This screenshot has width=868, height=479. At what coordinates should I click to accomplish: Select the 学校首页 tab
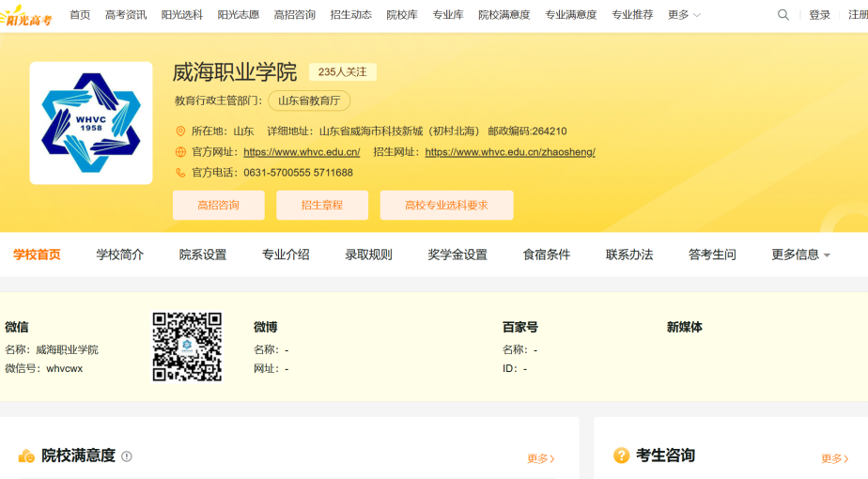click(37, 255)
